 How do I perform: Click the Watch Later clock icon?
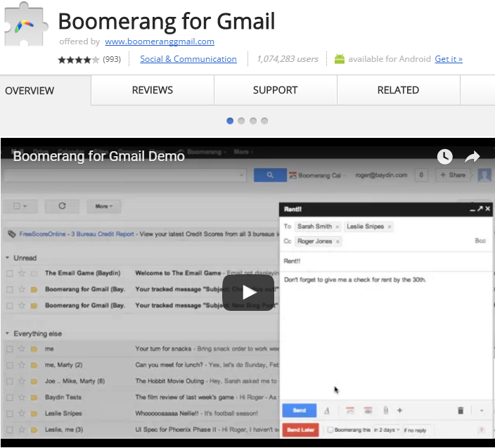click(x=444, y=156)
